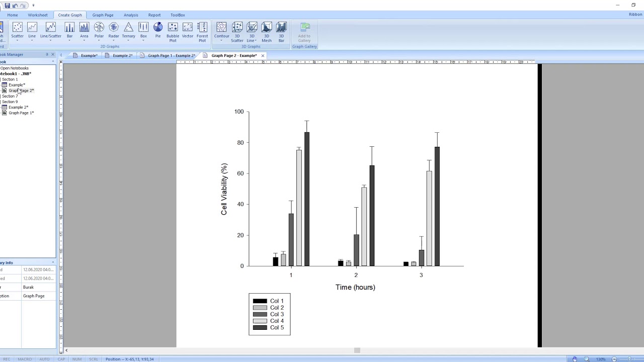This screenshot has height=362, width=644.
Task: Click the Undo icon in quick access toolbar
Action: (15, 6)
